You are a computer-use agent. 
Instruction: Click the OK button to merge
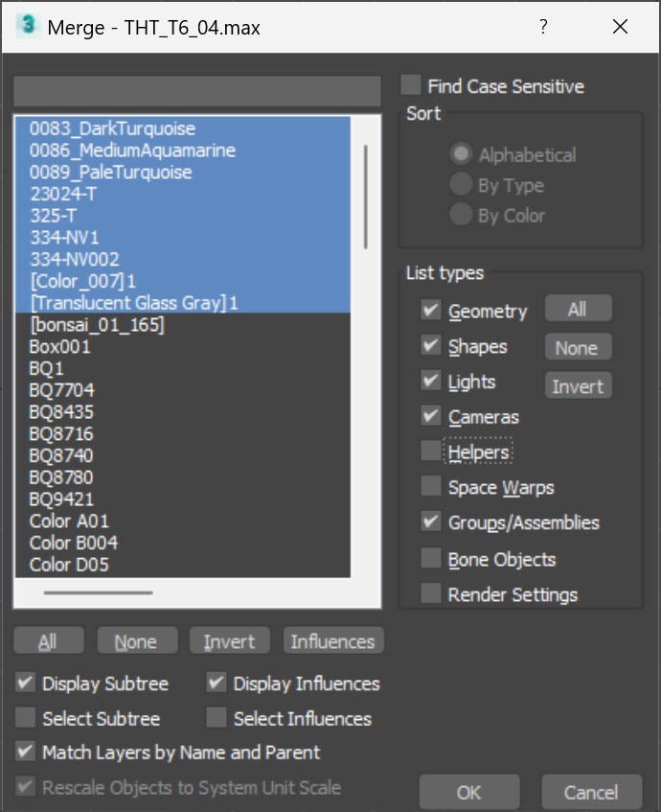[x=468, y=793]
